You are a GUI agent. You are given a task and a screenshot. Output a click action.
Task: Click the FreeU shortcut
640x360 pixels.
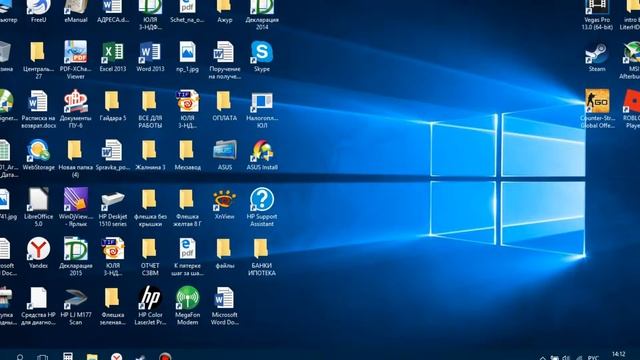pos(38,11)
